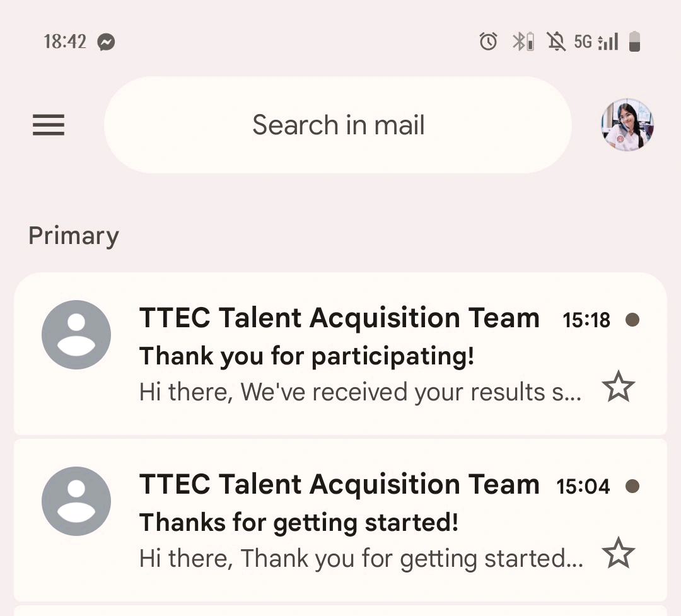
Task: Tap the alarm clock status icon
Action: coord(488,42)
